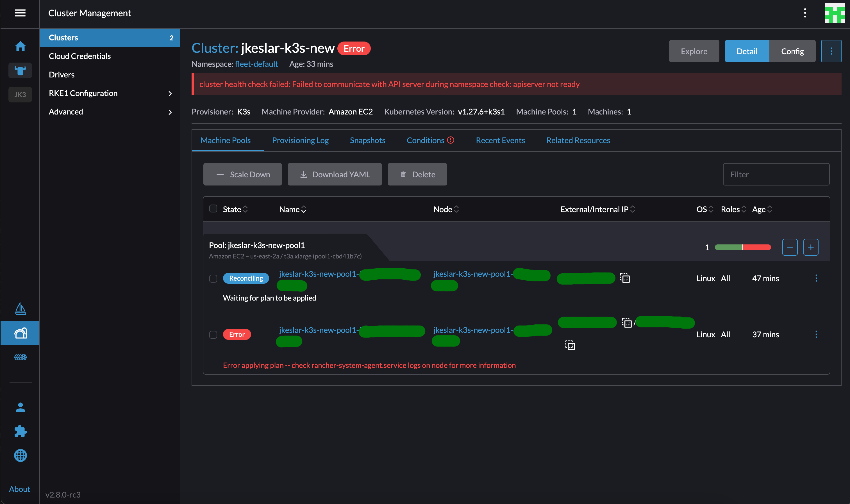Switch to the Provisioning Log tab
This screenshot has height=504, width=850.
pyautogui.click(x=300, y=140)
